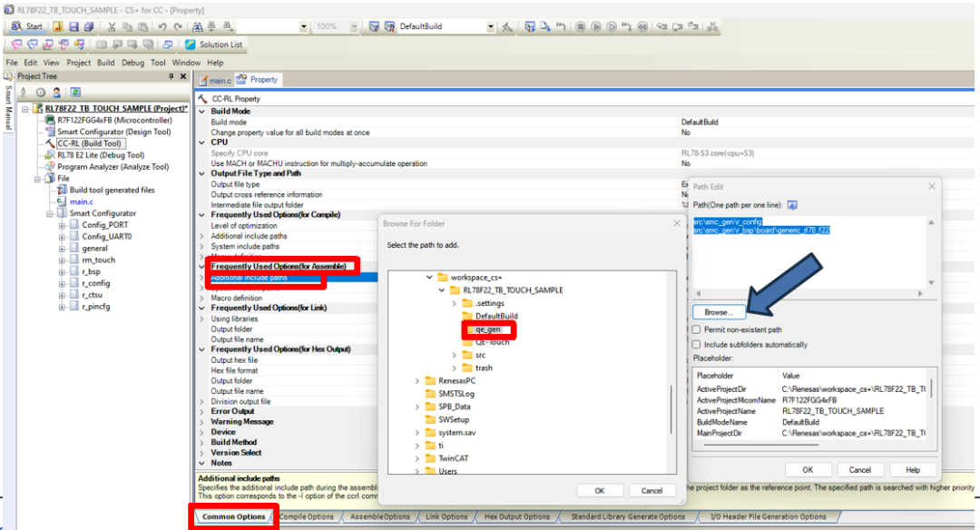Click the Redo arrow icon

point(178,26)
